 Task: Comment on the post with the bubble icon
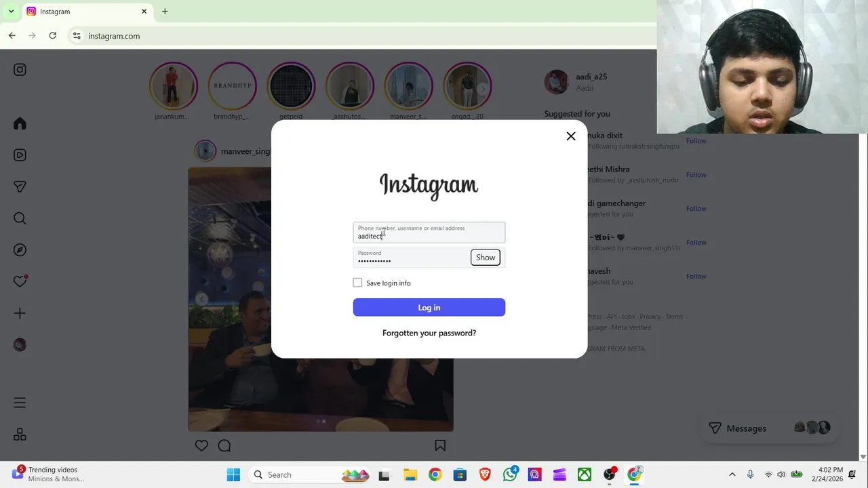[224, 445]
